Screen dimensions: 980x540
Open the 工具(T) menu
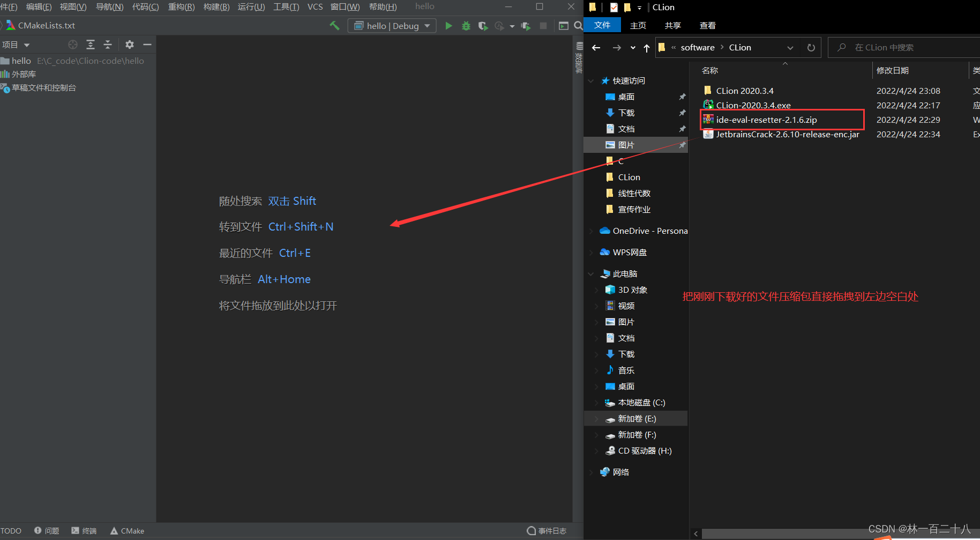click(x=286, y=6)
